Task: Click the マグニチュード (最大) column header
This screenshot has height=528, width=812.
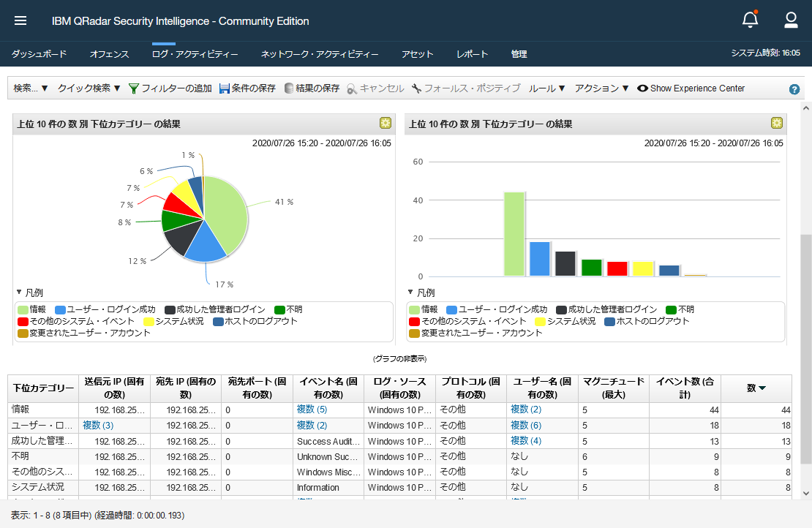Action: tap(614, 388)
